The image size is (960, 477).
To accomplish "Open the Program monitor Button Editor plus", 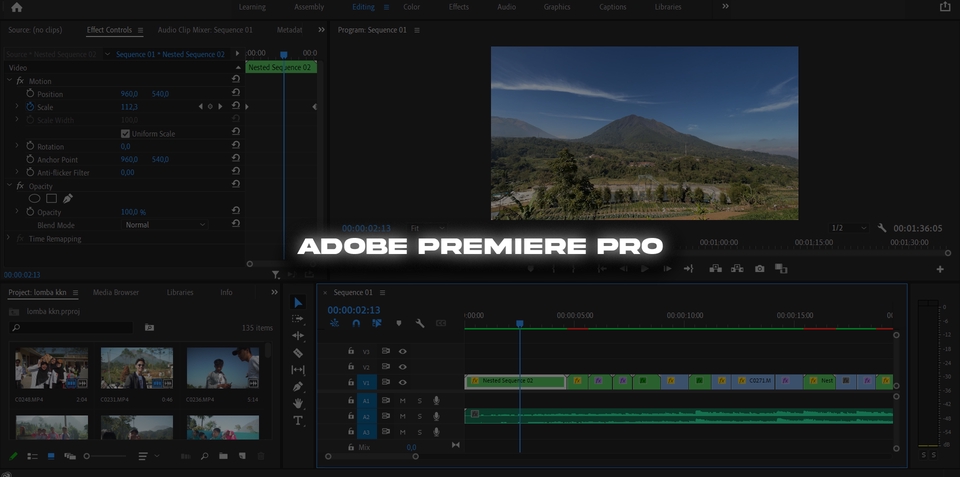I will click(940, 269).
